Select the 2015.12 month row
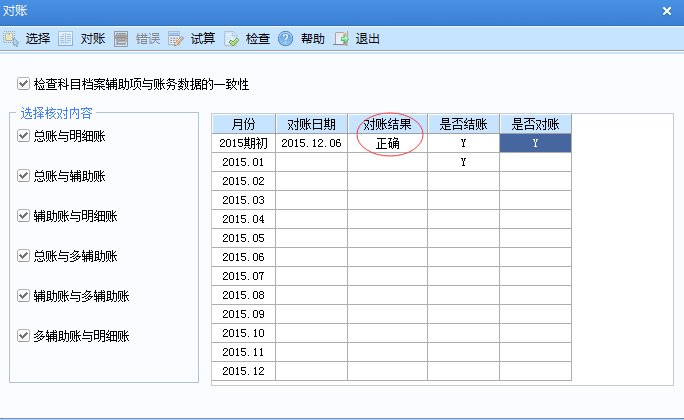The width and height of the screenshot is (684, 420). [x=243, y=371]
